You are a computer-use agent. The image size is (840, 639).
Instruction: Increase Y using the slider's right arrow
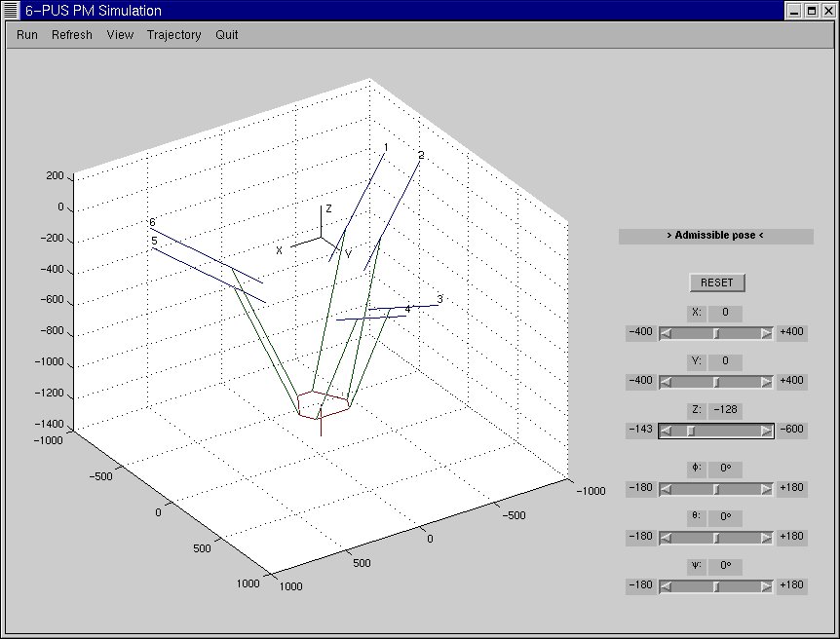tap(767, 381)
